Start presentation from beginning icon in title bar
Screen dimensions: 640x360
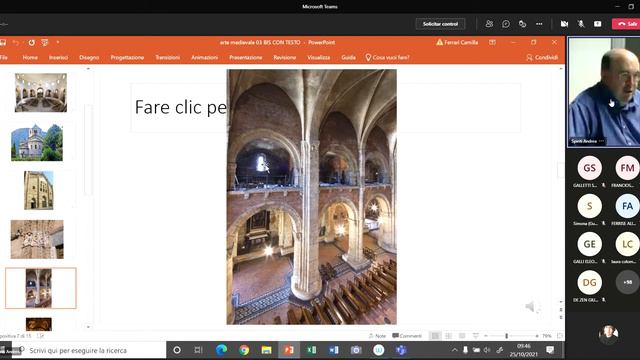coord(45,42)
